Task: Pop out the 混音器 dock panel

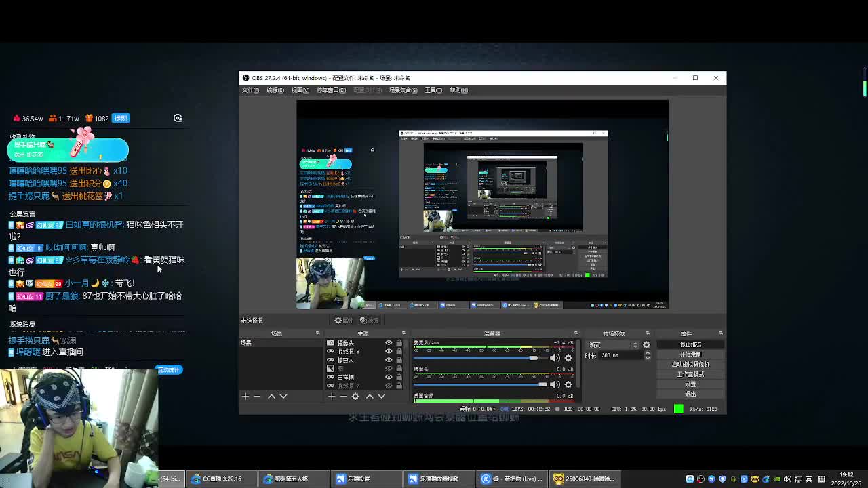Action: click(576, 333)
